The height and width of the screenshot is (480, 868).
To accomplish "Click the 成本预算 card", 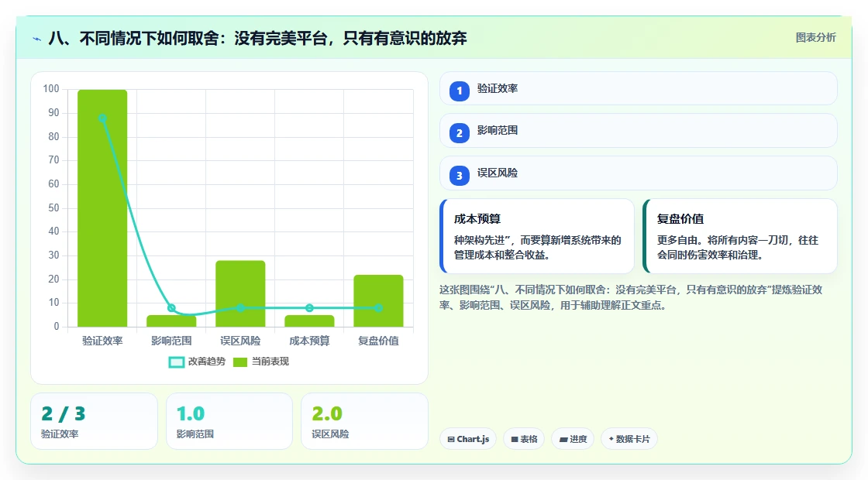I will pyautogui.click(x=537, y=236).
